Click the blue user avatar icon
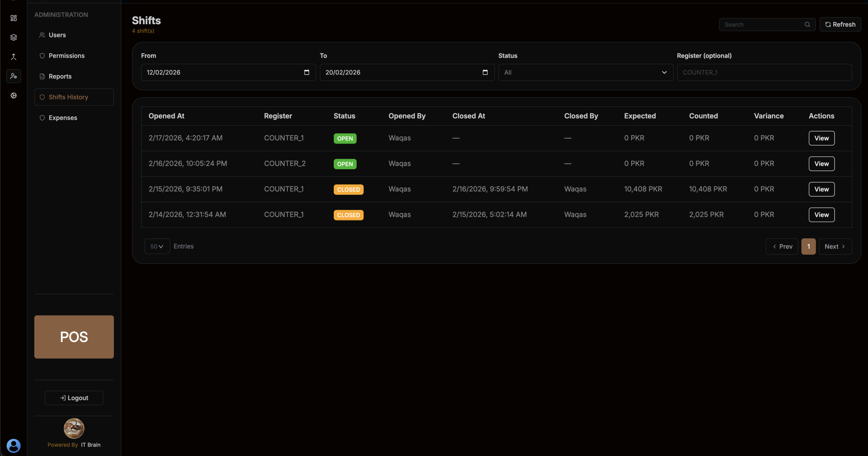This screenshot has width=868, height=456. pos(14,445)
